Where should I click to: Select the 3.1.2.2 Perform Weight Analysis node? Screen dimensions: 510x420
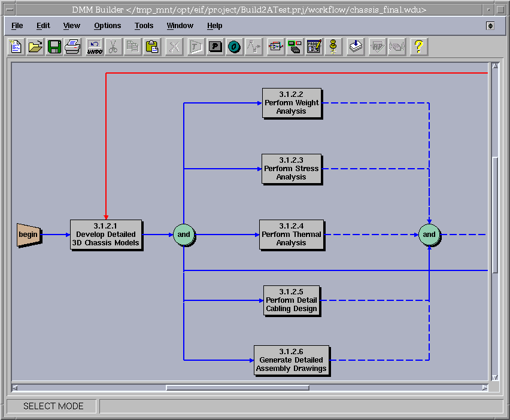click(292, 103)
